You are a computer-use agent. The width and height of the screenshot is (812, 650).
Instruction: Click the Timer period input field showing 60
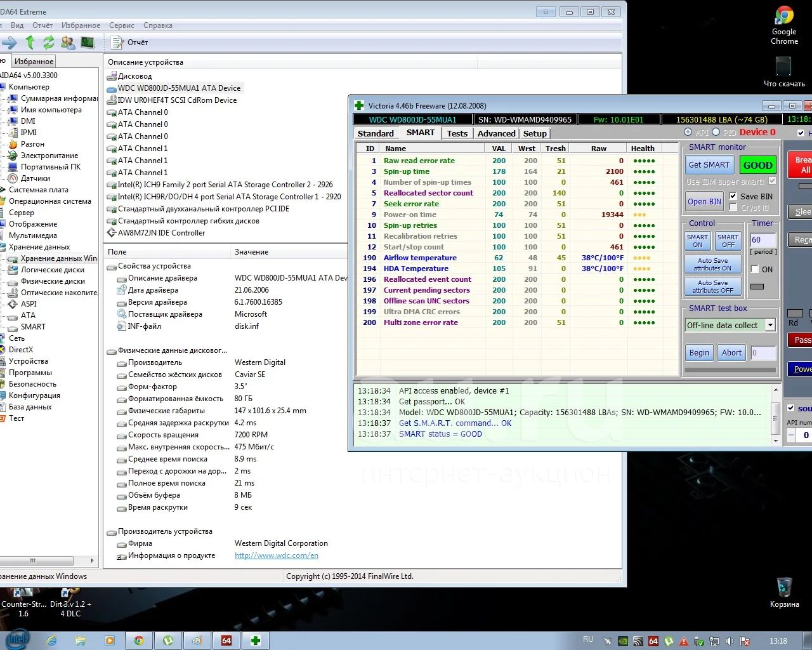coord(763,240)
